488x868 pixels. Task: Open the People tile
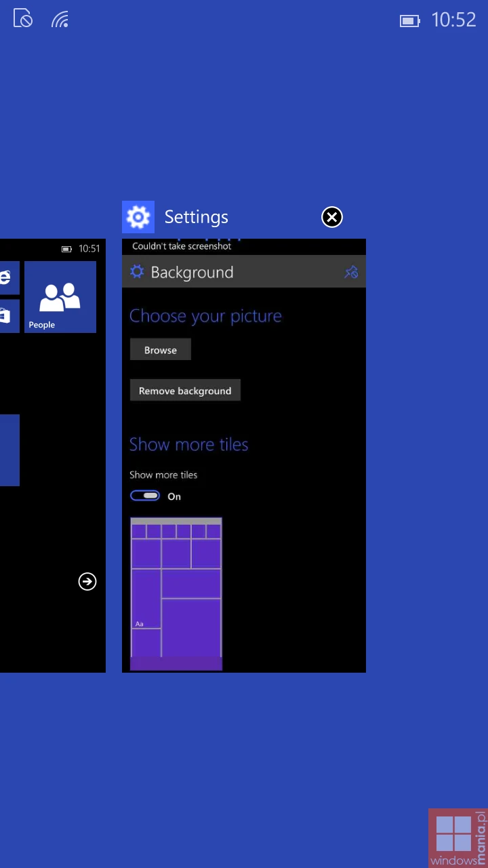coord(60,297)
